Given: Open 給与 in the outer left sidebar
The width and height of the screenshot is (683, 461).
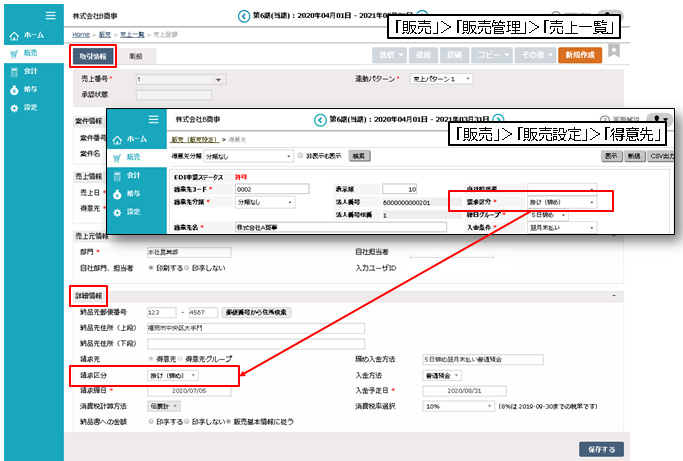Looking at the screenshot, I should [29, 90].
